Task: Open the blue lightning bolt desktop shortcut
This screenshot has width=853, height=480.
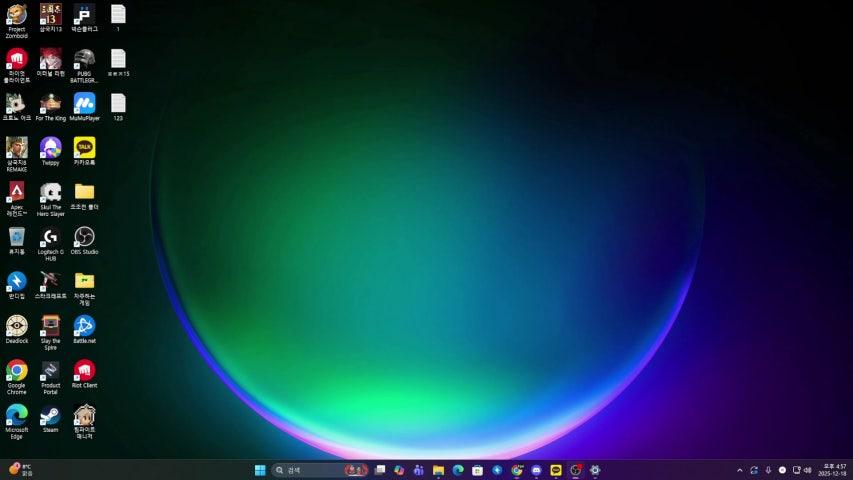Action: pyautogui.click(x=17, y=286)
